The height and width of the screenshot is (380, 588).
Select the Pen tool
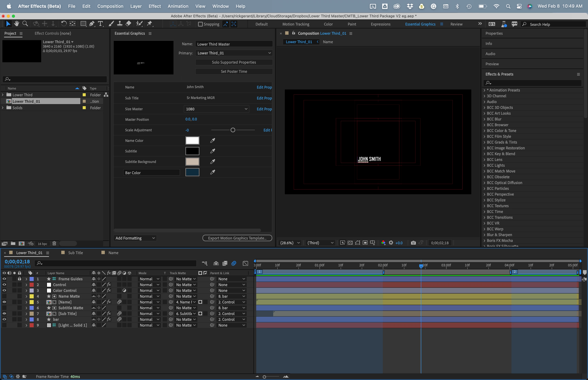point(92,24)
